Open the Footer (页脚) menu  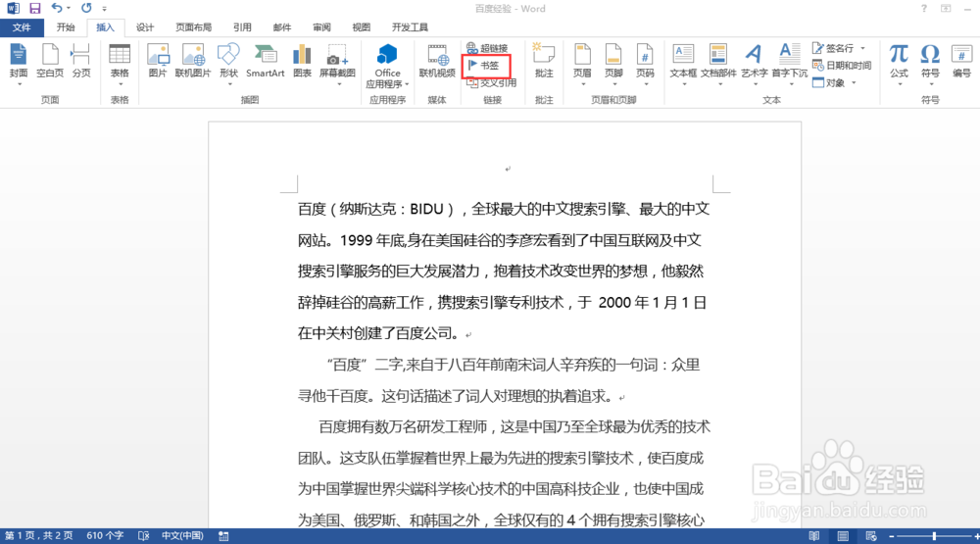[613, 63]
